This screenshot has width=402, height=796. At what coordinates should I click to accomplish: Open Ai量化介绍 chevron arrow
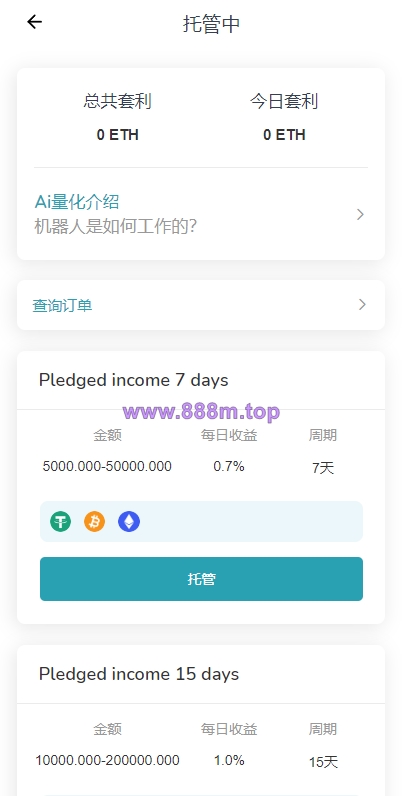pyautogui.click(x=360, y=215)
